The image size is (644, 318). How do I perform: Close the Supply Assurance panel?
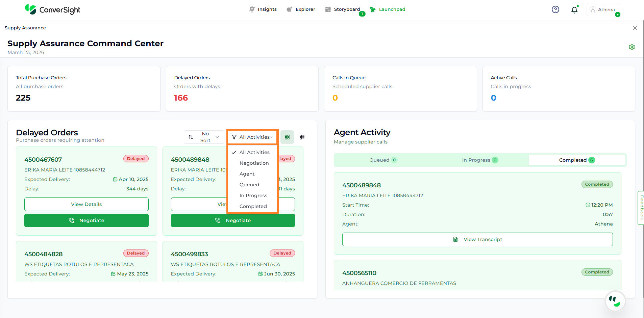click(x=635, y=28)
